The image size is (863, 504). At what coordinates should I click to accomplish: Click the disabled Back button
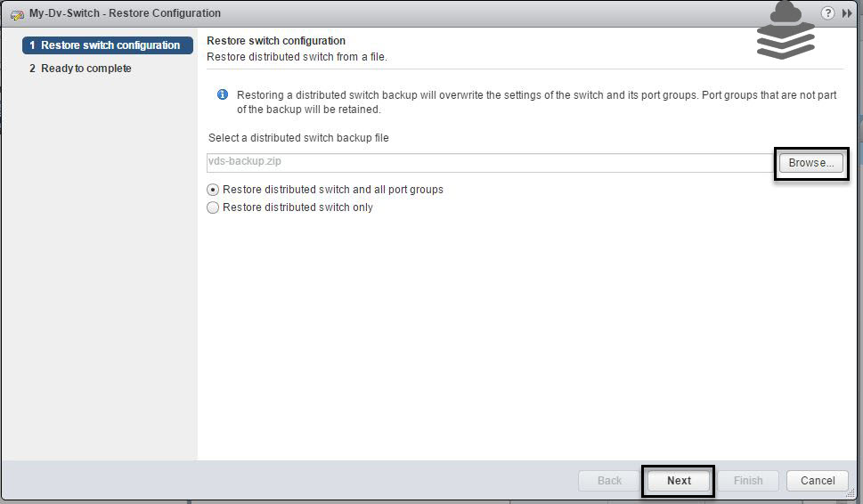click(x=609, y=480)
